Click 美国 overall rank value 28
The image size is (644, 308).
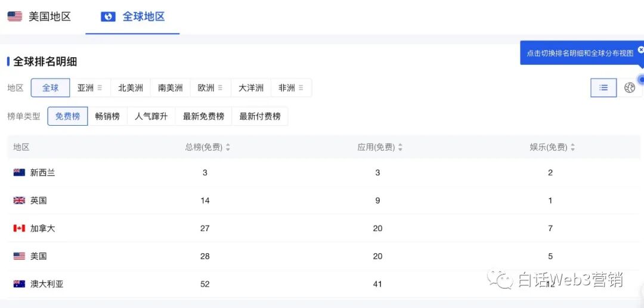205,256
